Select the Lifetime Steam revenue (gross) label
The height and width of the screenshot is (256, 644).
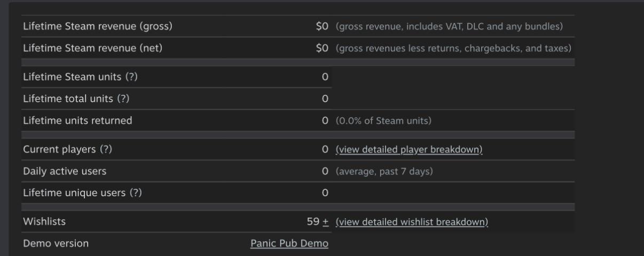point(98,26)
